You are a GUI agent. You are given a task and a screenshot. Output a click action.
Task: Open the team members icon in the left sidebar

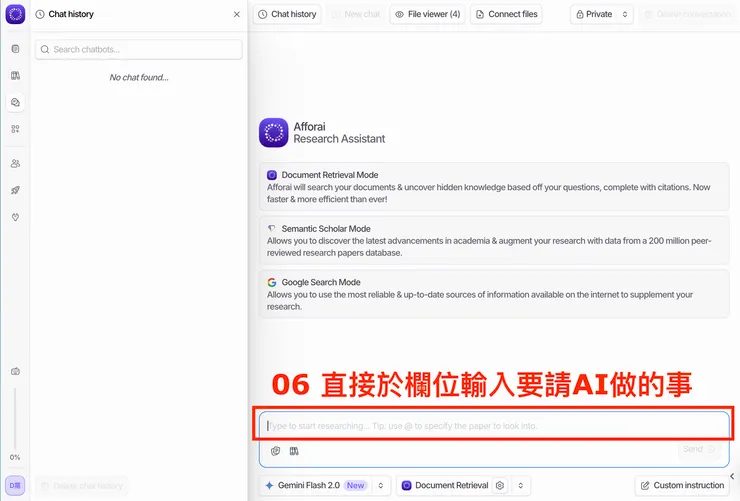[x=15, y=164]
